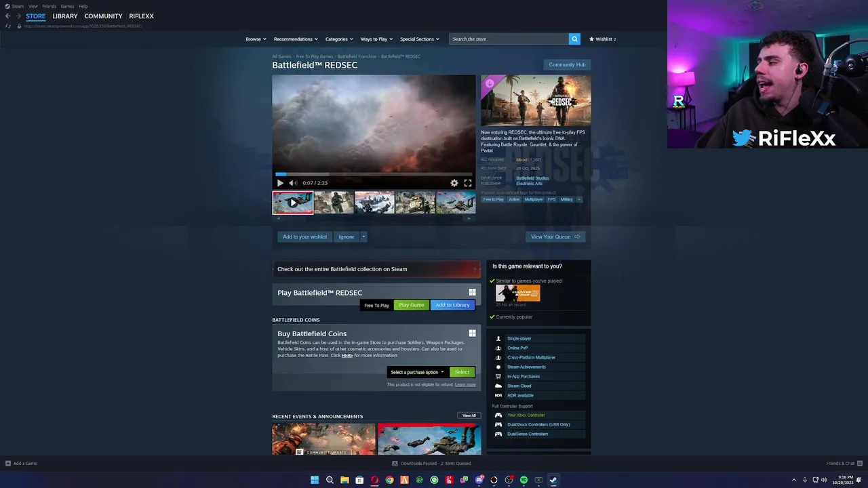868x488 pixels.
Task: Go back with Steam back arrow
Action: click(8, 16)
